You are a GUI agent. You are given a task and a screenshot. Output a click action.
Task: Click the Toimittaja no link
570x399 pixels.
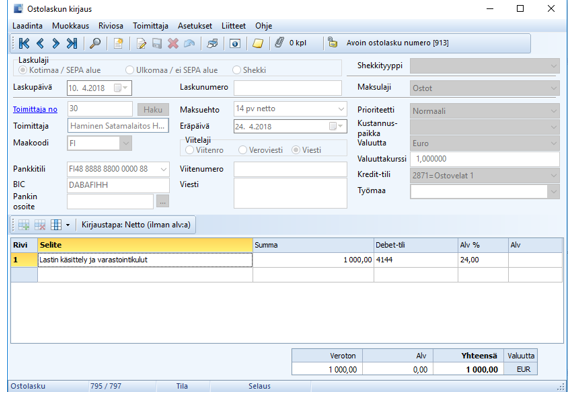[35, 109]
